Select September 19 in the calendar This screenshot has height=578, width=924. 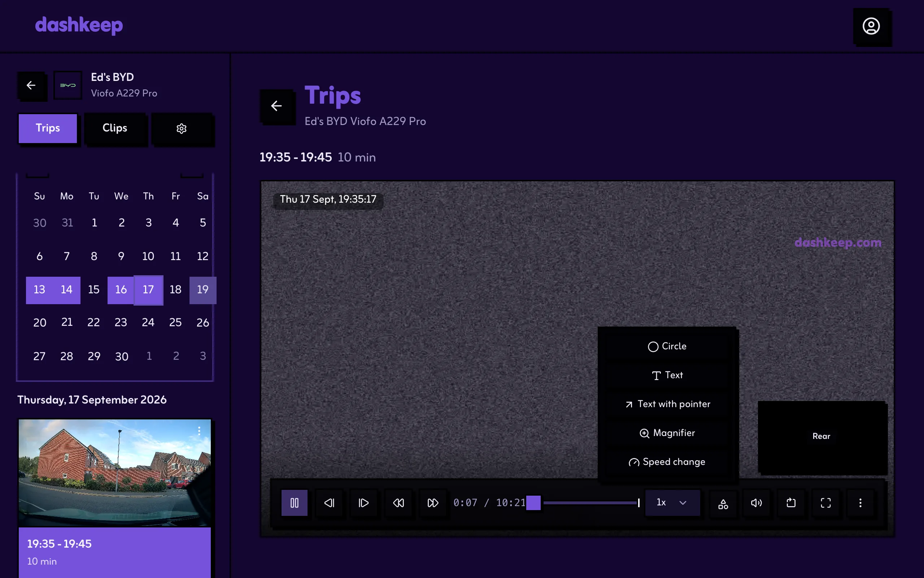click(x=203, y=290)
